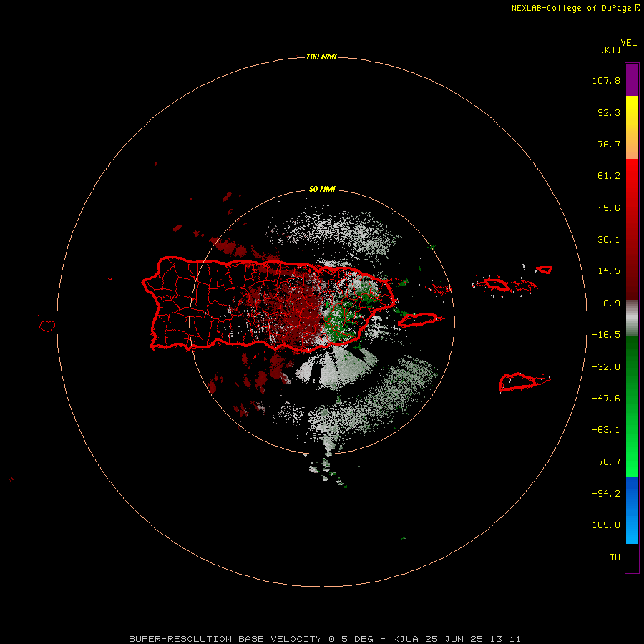Click the black TH segment of the color scale
Viewport: 644px width, 644px height.
click(632, 557)
